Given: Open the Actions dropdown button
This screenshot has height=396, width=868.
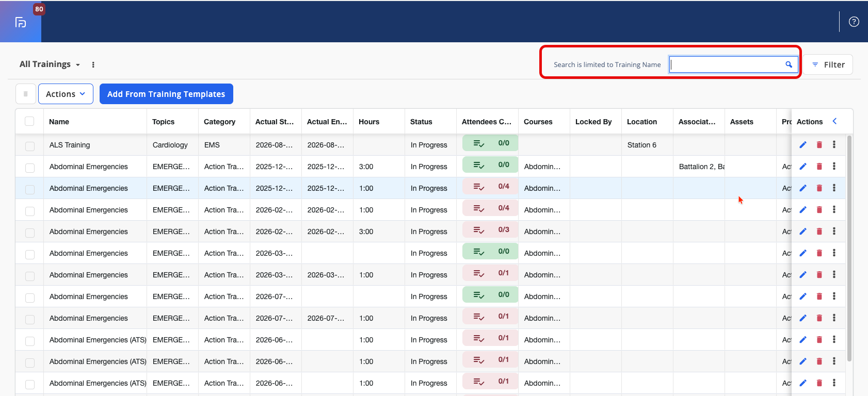Looking at the screenshot, I should point(66,94).
